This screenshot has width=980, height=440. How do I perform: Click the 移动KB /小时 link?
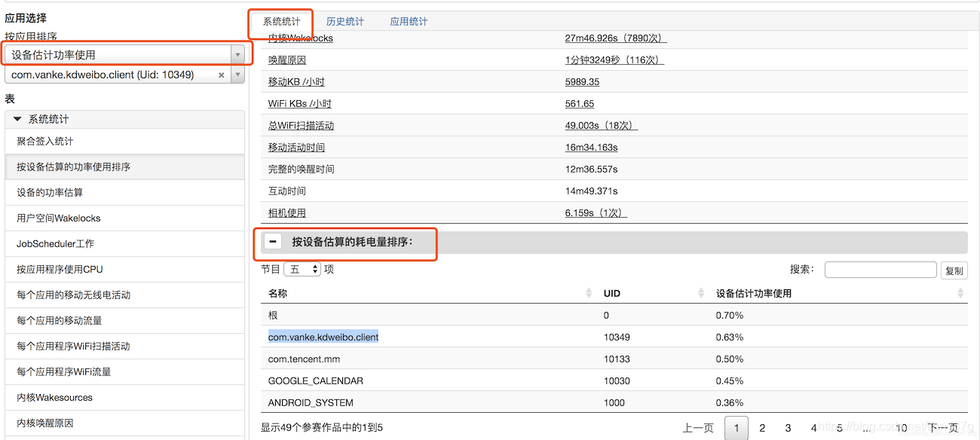[296, 82]
